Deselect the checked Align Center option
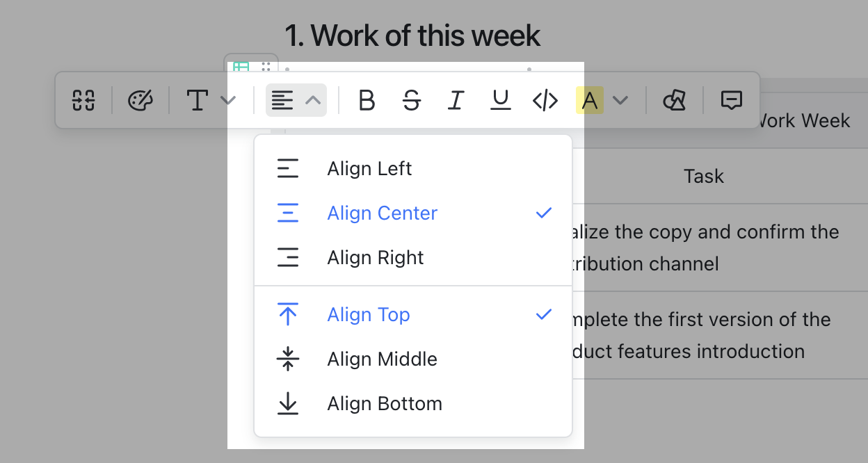 click(x=382, y=213)
